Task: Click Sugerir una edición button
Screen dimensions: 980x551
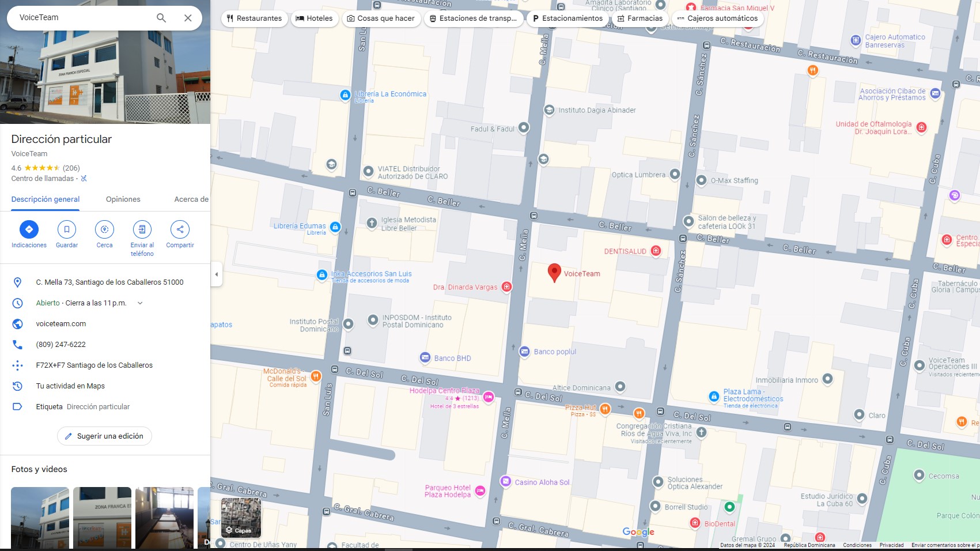Action: point(104,436)
